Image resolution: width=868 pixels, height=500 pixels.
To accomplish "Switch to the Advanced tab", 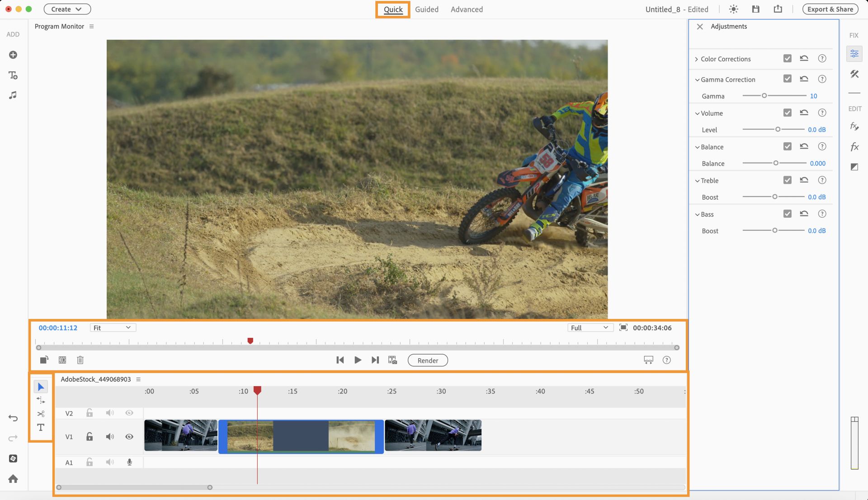I will click(x=467, y=9).
